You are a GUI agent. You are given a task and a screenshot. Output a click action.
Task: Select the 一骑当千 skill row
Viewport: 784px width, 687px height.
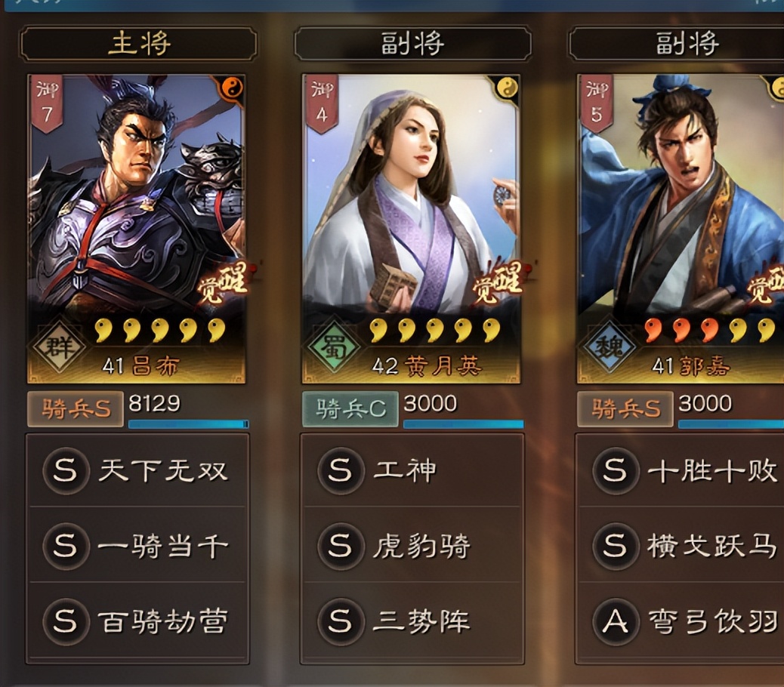[137, 546]
